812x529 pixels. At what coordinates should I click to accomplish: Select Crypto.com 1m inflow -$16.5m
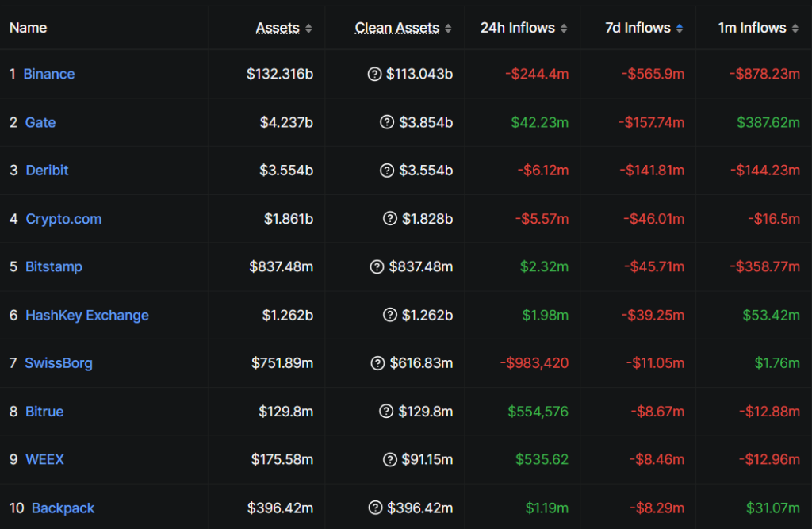pyautogui.click(x=774, y=219)
